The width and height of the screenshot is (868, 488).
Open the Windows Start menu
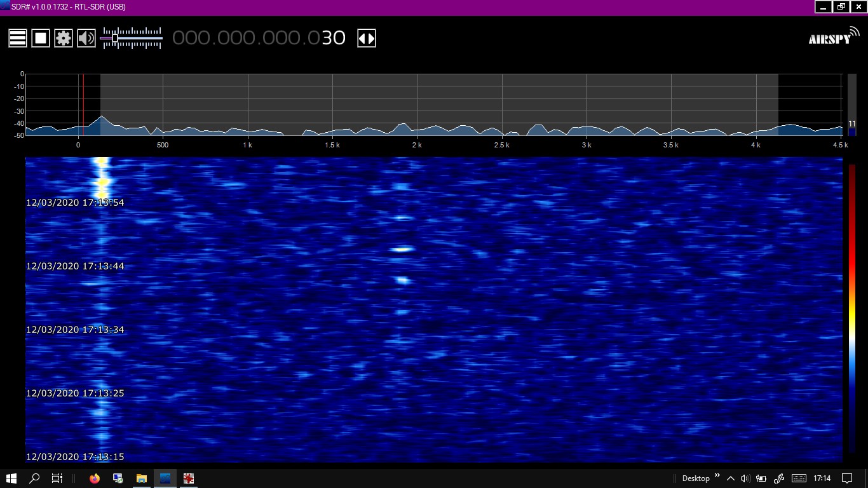pyautogui.click(x=11, y=478)
